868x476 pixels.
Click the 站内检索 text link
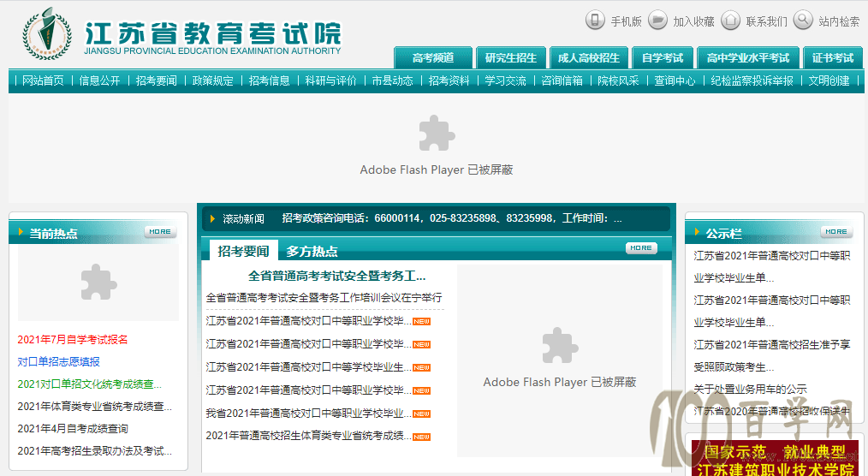pyautogui.click(x=839, y=21)
